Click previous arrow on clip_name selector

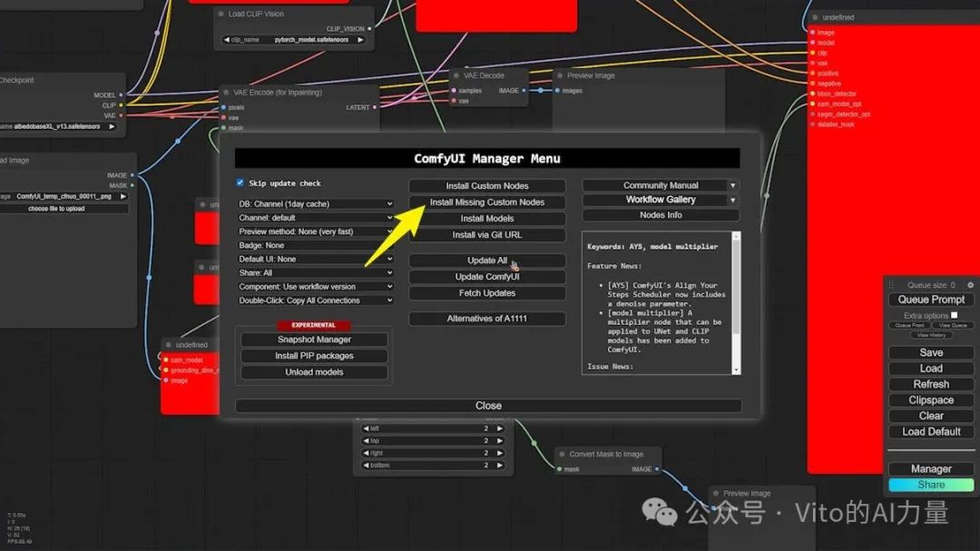[226, 39]
